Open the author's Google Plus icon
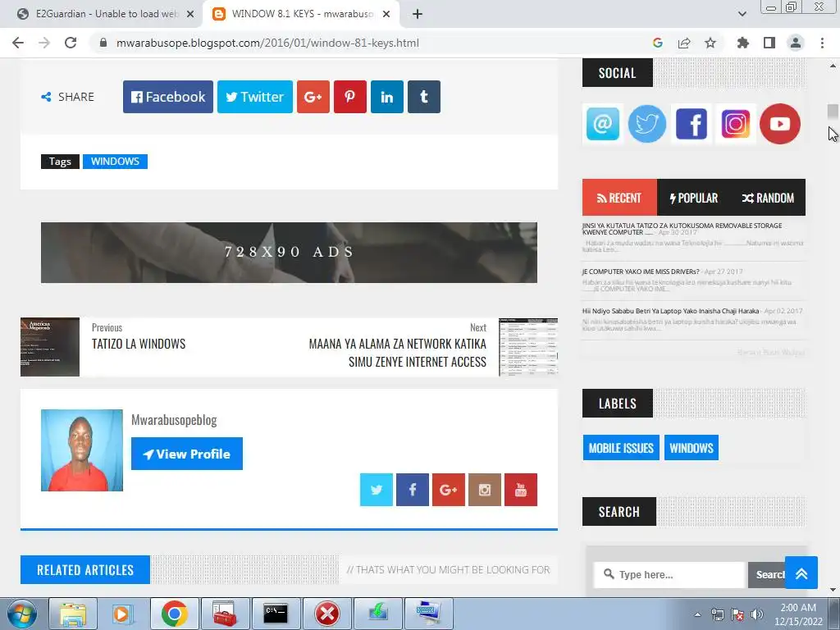The image size is (840, 630). pyautogui.click(x=449, y=490)
